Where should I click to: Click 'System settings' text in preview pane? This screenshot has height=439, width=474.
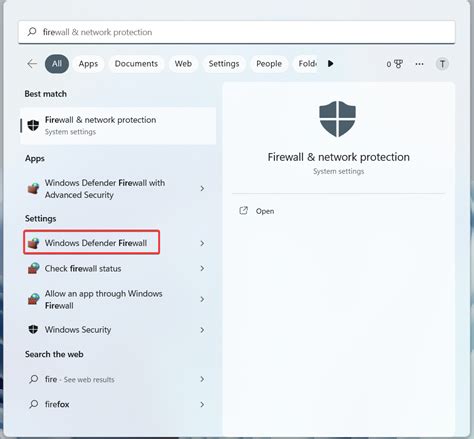coord(339,171)
